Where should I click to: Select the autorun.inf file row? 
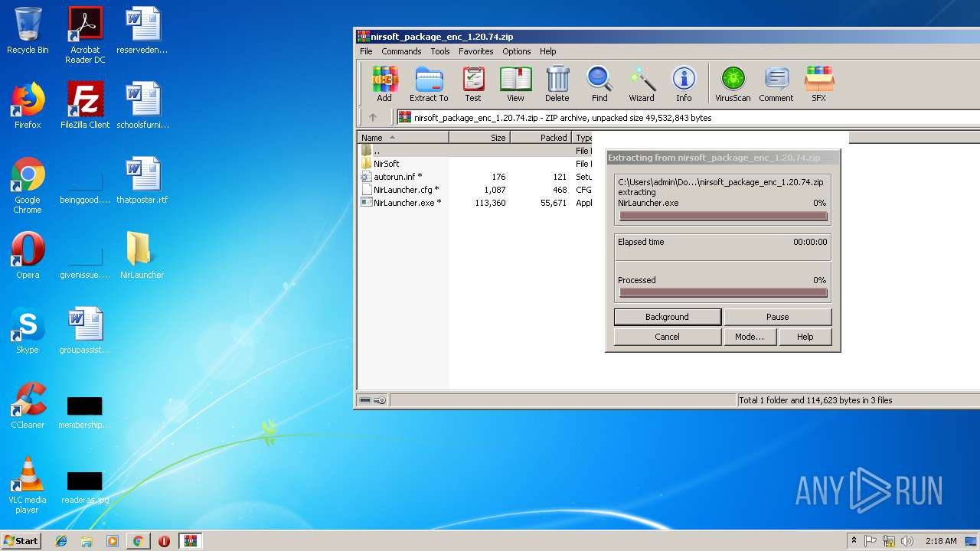[475, 177]
